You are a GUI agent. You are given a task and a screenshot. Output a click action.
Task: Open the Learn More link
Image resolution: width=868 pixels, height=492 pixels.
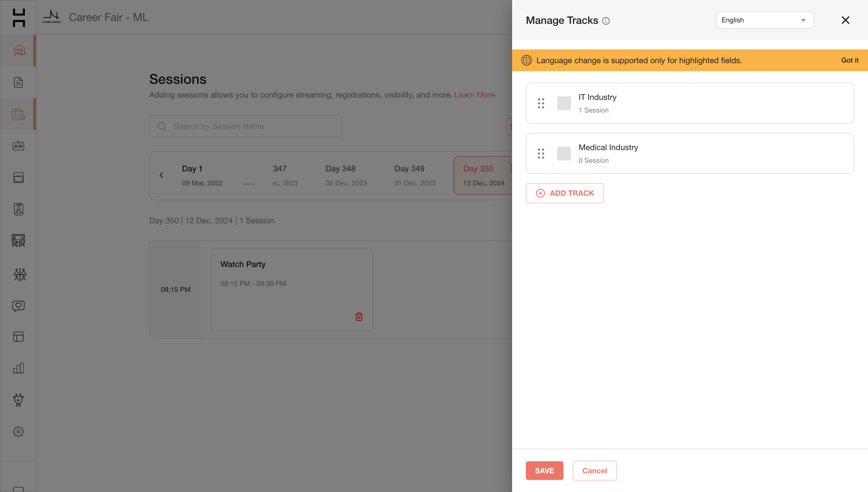(x=474, y=95)
